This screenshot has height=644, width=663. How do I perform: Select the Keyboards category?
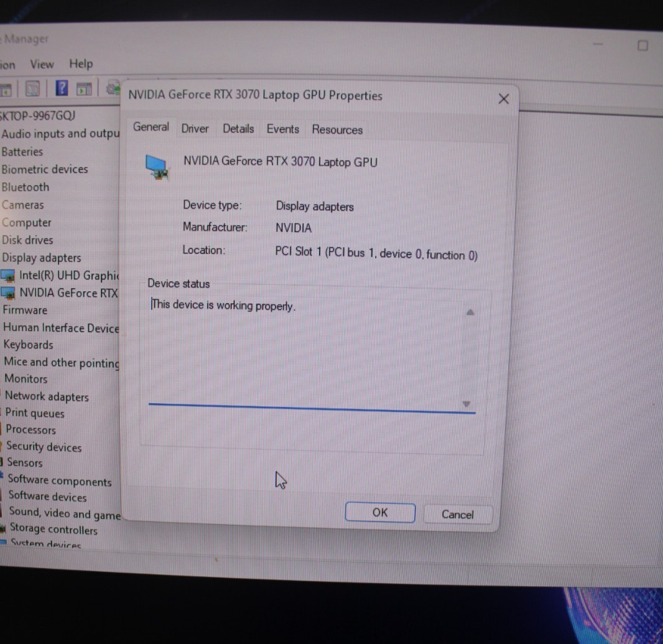coord(29,345)
